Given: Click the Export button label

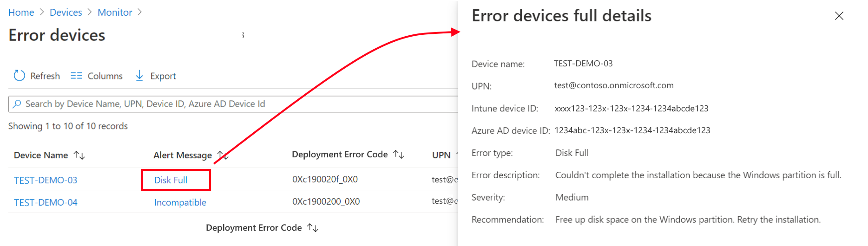Looking at the screenshot, I should coord(163,76).
